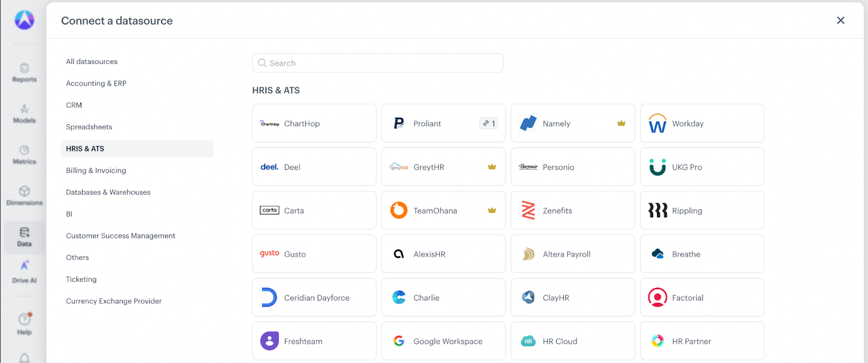Click the notifications bell icon

pos(24,358)
